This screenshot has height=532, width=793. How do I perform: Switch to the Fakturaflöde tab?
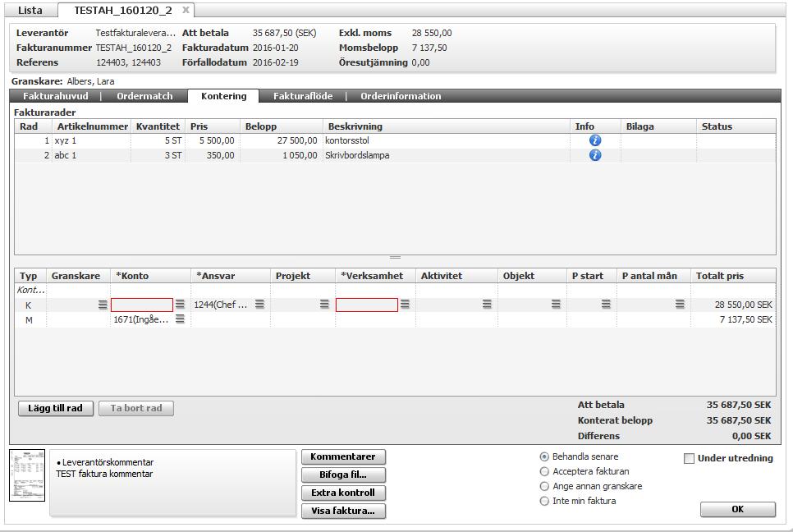[x=303, y=96]
